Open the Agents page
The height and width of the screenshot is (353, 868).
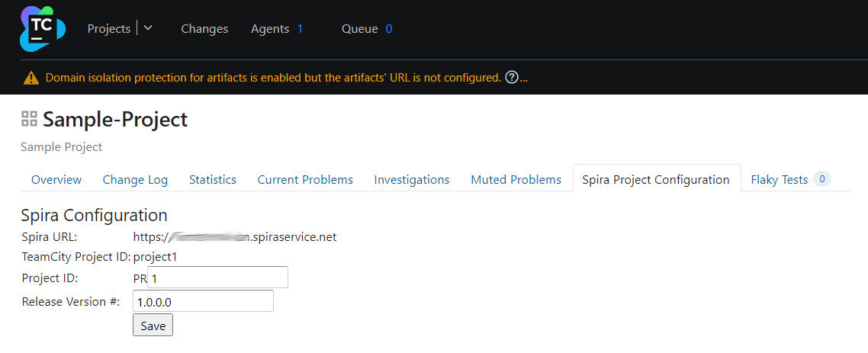click(269, 29)
